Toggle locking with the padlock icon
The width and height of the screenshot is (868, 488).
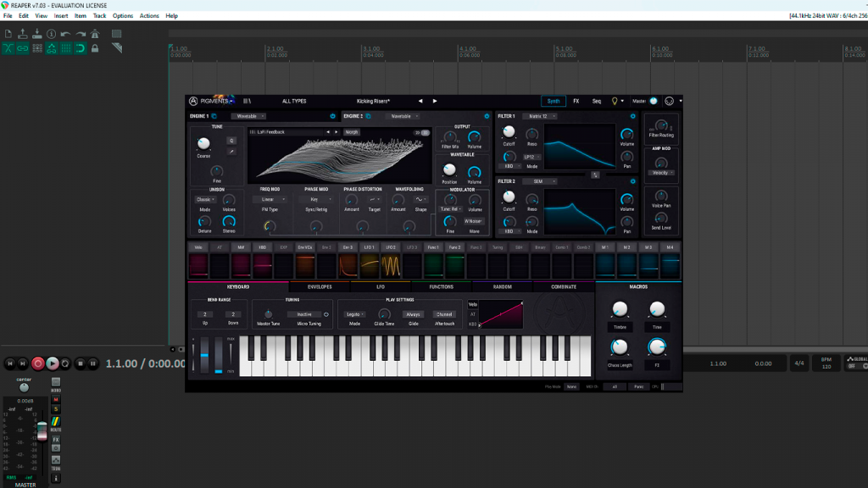click(x=95, y=48)
